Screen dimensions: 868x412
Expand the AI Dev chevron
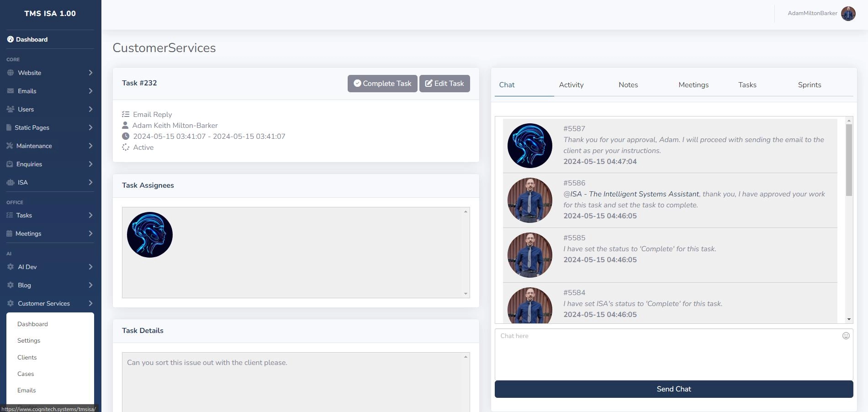pyautogui.click(x=90, y=267)
